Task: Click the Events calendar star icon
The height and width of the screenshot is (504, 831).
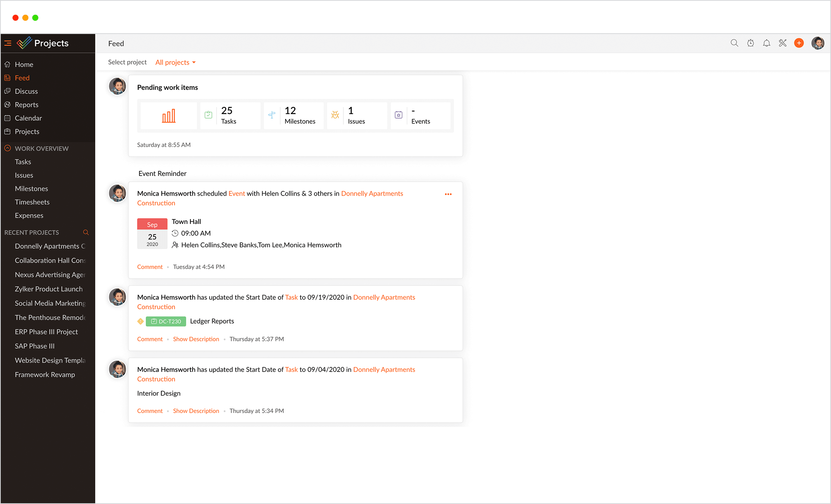Action: point(399,115)
